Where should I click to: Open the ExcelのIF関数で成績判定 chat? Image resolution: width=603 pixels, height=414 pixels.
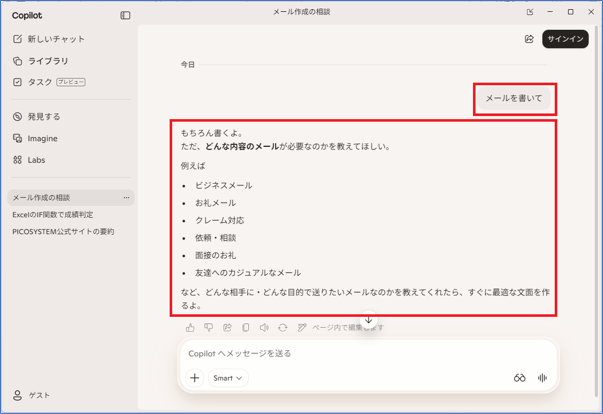pyautogui.click(x=53, y=214)
